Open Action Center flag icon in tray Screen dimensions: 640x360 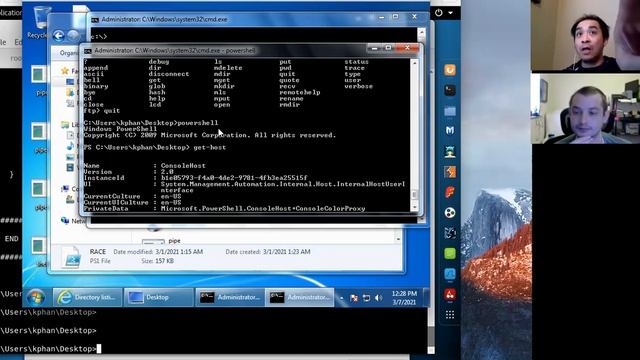point(354,298)
